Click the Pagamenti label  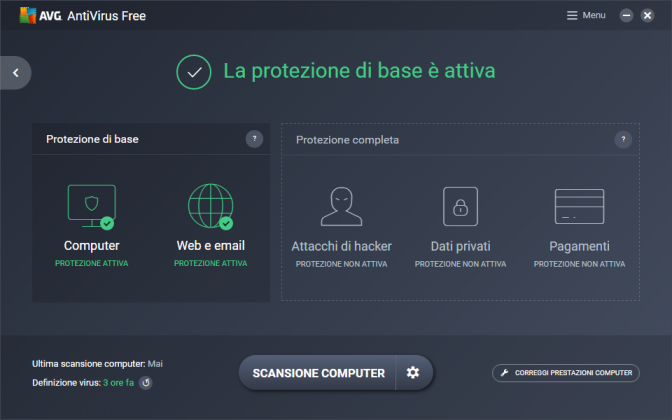click(x=579, y=246)
